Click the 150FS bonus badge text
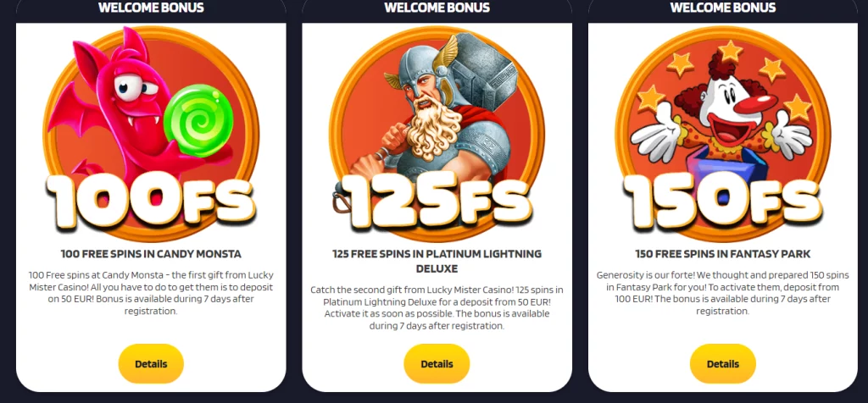The width and height of the screenshot is (868, 403). coord(723,199)
